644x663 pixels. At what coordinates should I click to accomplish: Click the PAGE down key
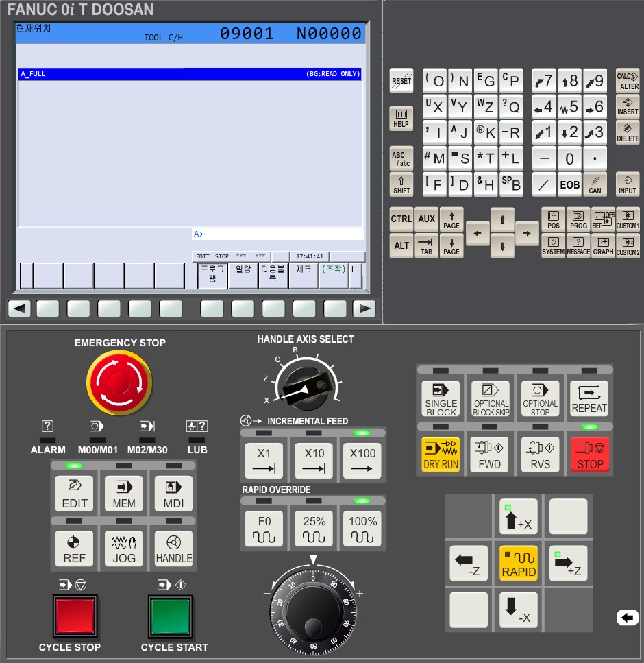451,245
